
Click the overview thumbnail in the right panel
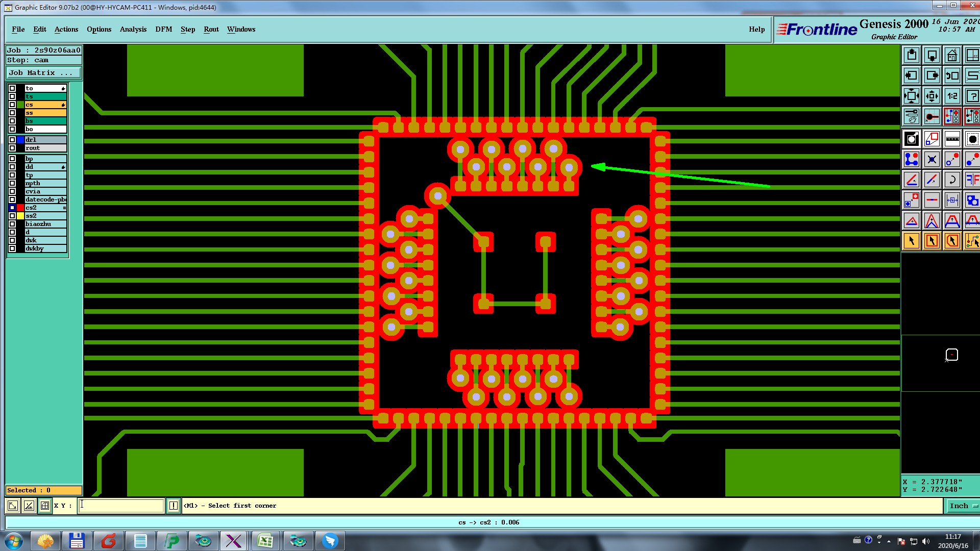(940, 363)
